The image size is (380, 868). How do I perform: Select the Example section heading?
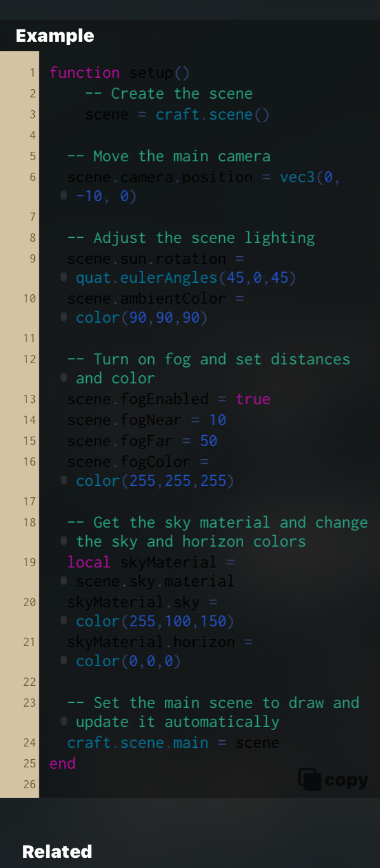click(55, 35)
